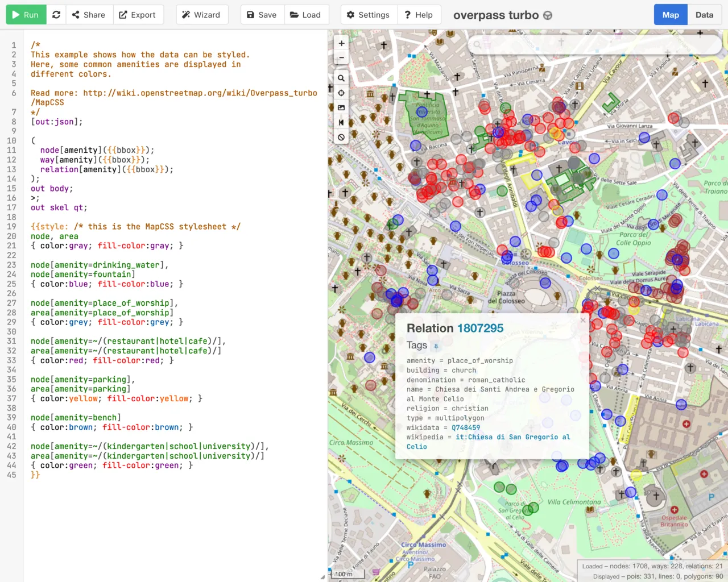Click the rerun refresh icon beside Run
728x582 pixels.
click(56, 15)
